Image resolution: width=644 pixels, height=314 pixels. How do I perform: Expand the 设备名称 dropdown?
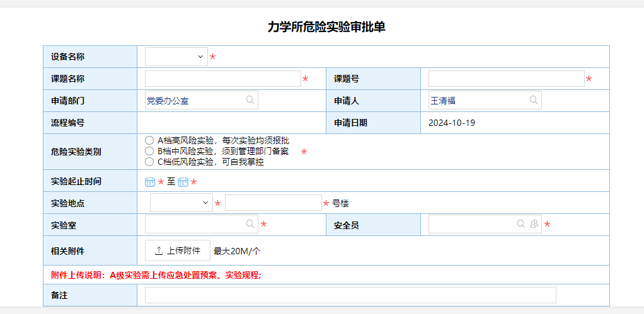(176, 57)
